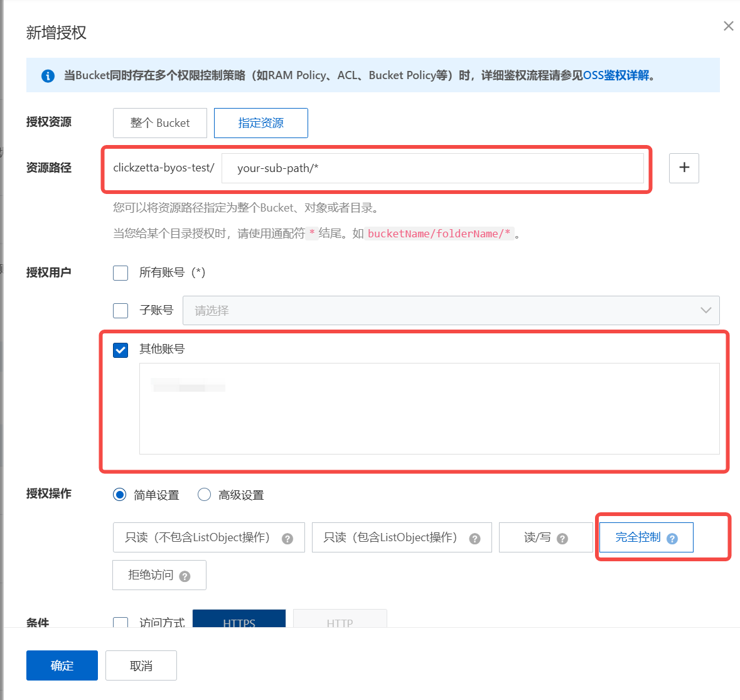This screenshot has height=700, width=740.
Task: Choose 整个 Bucket as authorized resource
Action: pyautogui.click(x=160, y=123)
